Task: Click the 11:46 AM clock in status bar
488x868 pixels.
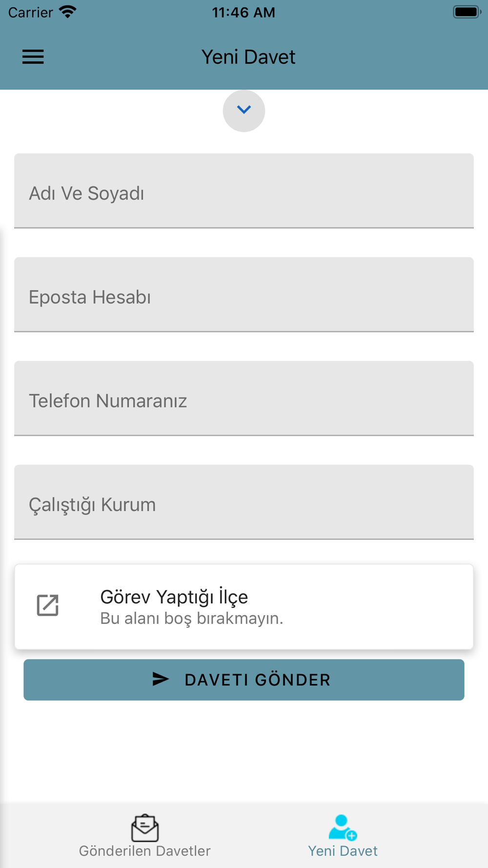Action: (x=244, y=12)
